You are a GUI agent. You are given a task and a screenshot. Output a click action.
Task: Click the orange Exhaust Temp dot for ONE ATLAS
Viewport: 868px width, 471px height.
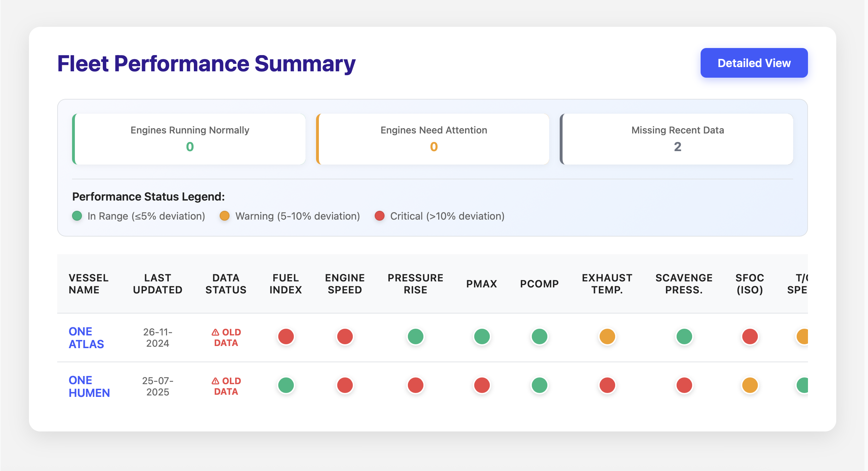click(607, 337)
